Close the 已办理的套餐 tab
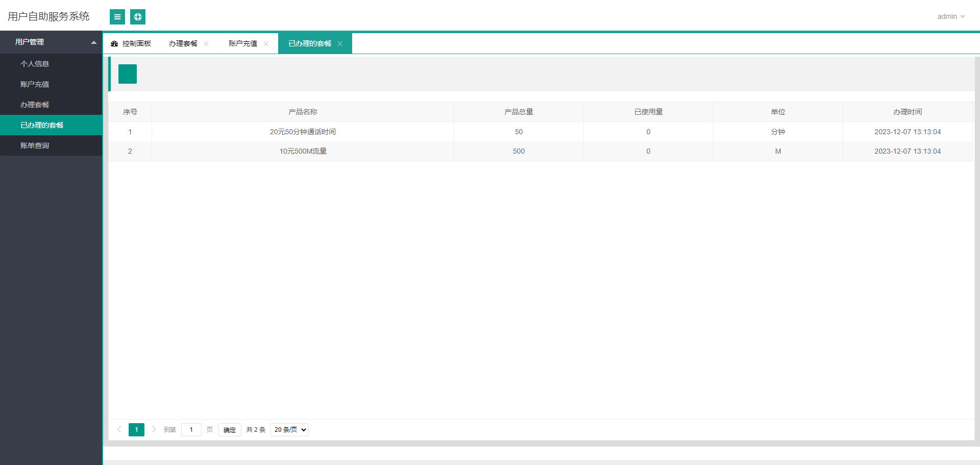Image resolution: width=980 pixels, height=465 pixels. (340, 44)
